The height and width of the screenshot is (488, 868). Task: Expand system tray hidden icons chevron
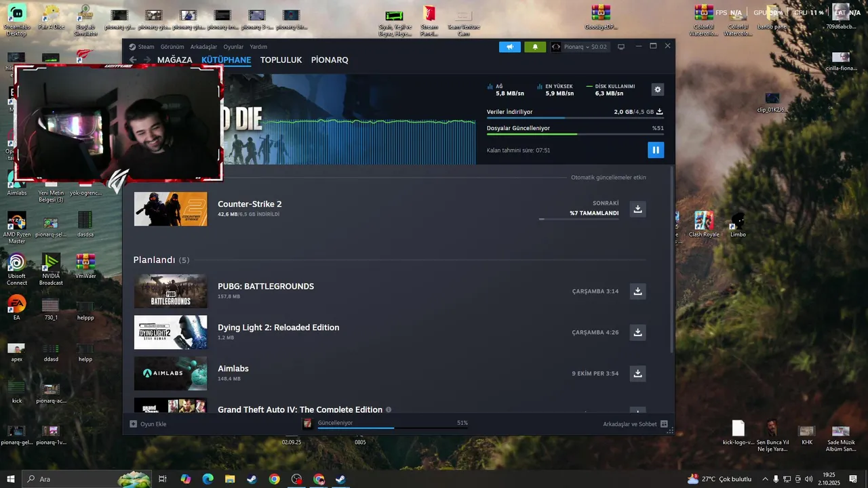pyautogui.click(x=765, y=479)
